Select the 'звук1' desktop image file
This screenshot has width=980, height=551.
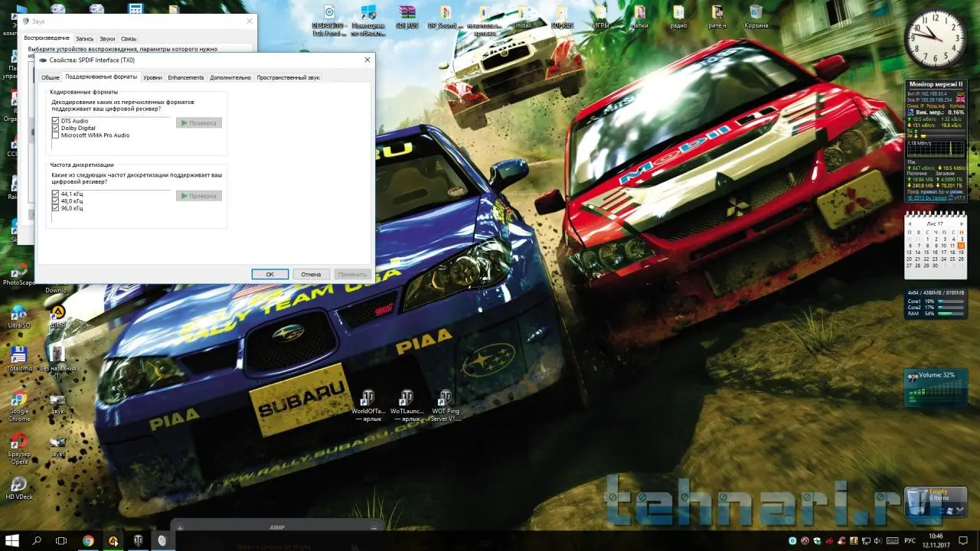(x=57, y=445)
